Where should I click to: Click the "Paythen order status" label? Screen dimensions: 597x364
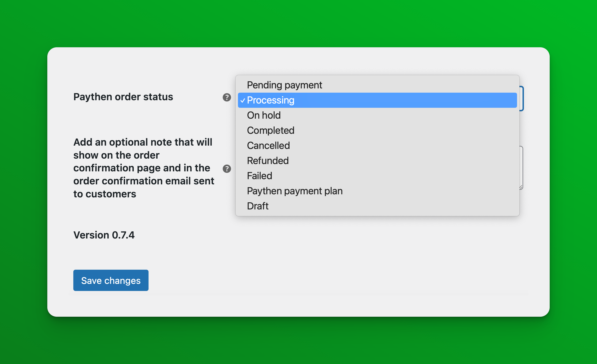(123, 97)
